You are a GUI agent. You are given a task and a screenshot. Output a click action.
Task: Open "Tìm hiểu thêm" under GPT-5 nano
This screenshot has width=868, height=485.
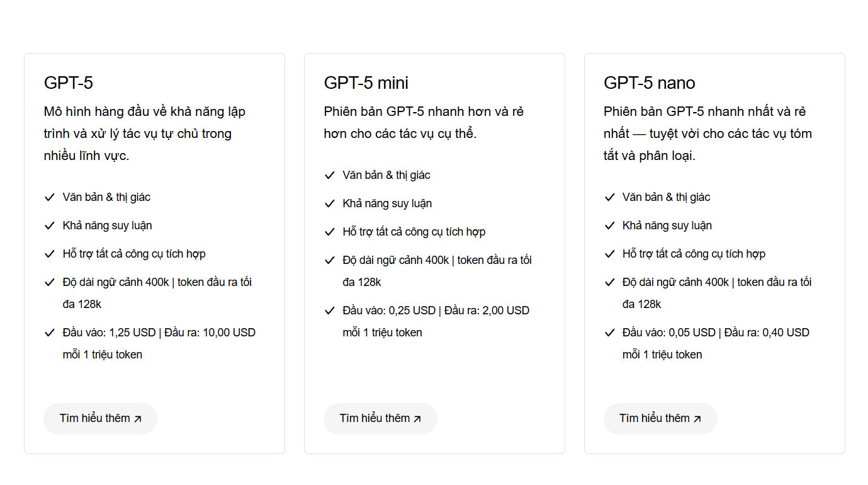coord(660,418)
